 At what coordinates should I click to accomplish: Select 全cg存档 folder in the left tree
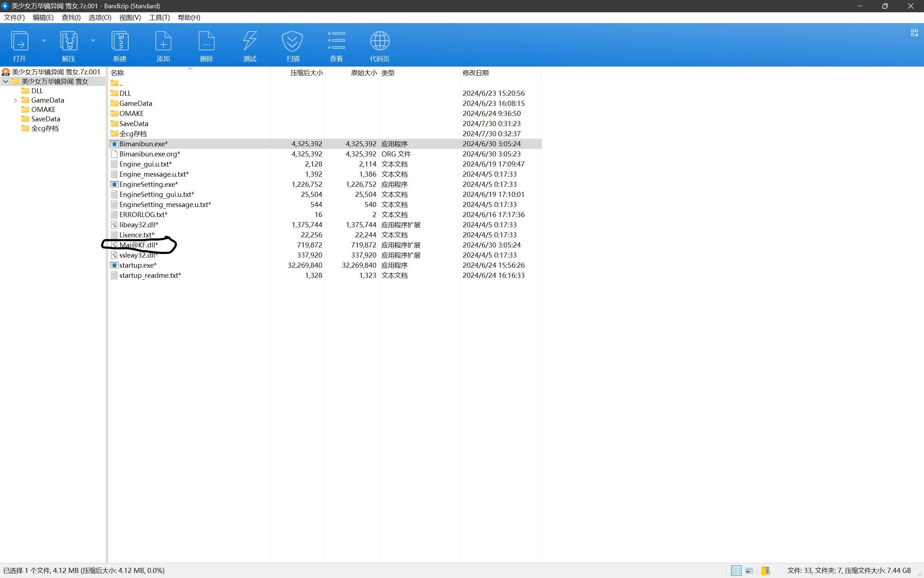click(45, 129)
